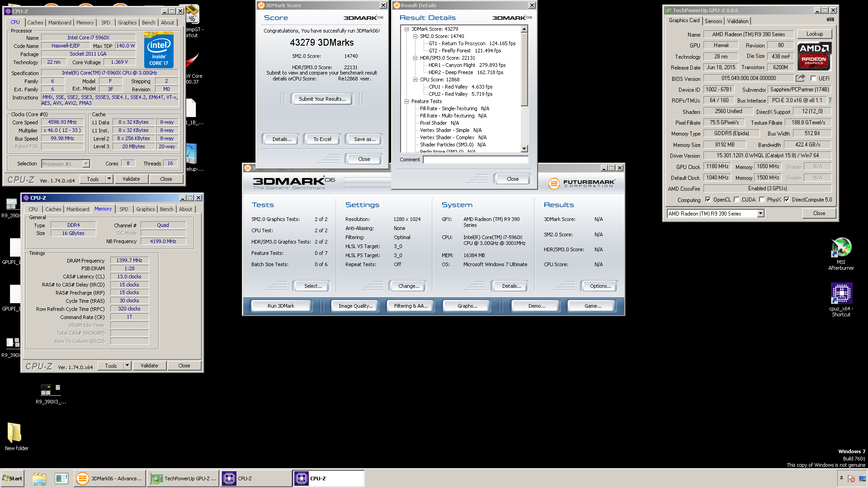Open Tools dropdown arrow in memory CPU-Z

coord(127,366)
